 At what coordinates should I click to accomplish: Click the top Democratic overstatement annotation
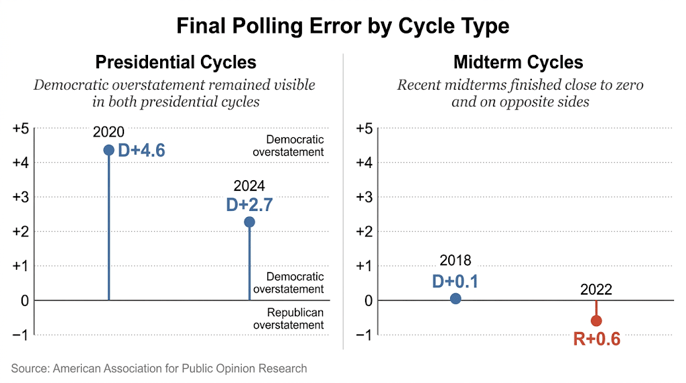point(288,146)
